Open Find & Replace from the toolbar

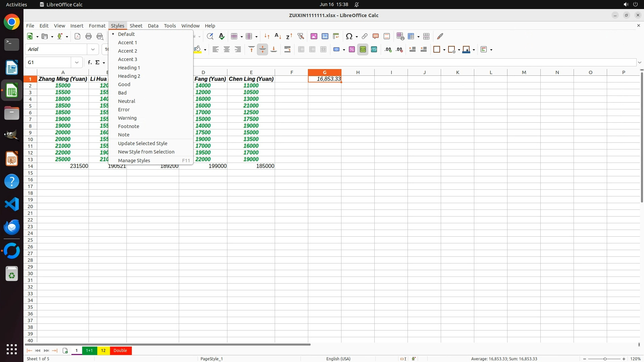point(210,36)
